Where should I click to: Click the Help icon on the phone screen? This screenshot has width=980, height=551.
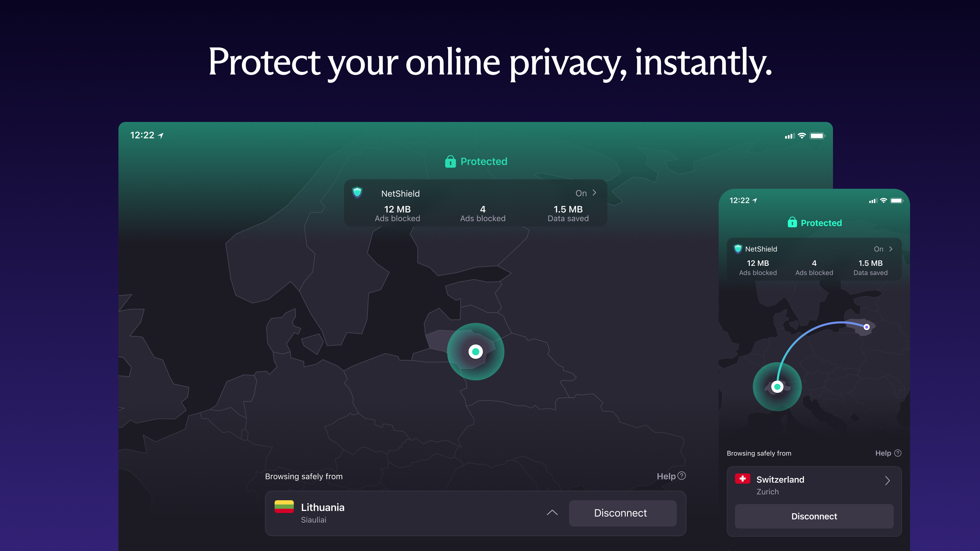(x=898, y=453)
